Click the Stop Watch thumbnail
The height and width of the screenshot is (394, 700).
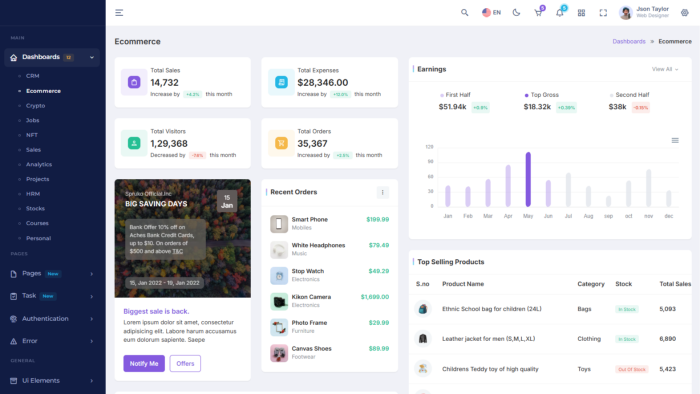(279, 276)
